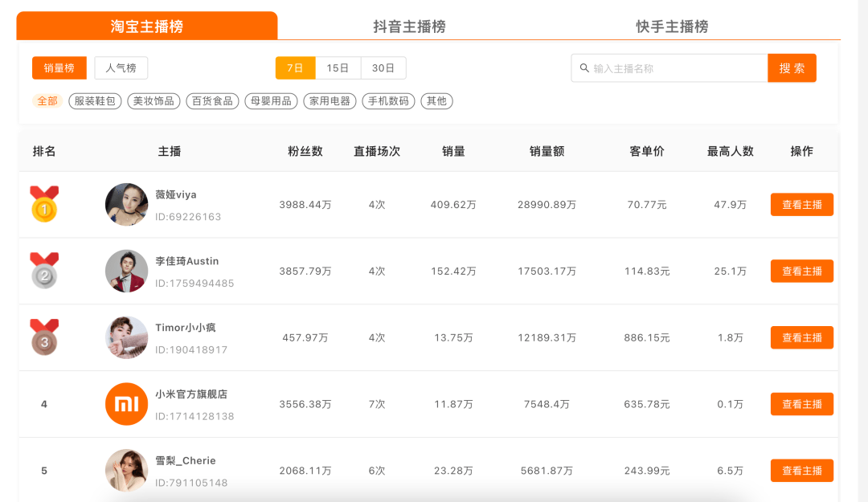The width and height of the screenshot is (868, 502).
Task: Click the gold rank 1 medal icon
Action: click(44, 204)
